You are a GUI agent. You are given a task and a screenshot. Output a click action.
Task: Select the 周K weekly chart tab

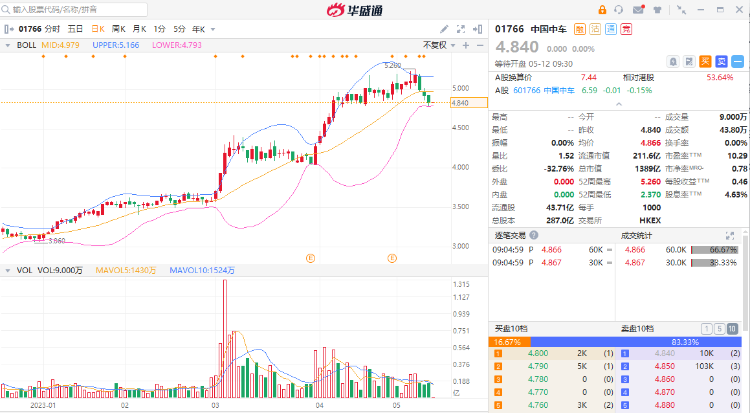click(x=118, y=29)
